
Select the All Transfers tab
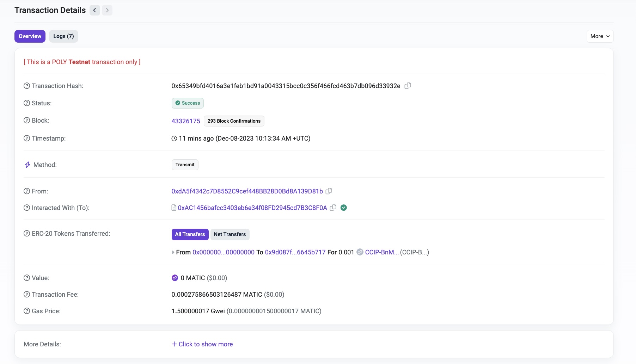(190, 234)
